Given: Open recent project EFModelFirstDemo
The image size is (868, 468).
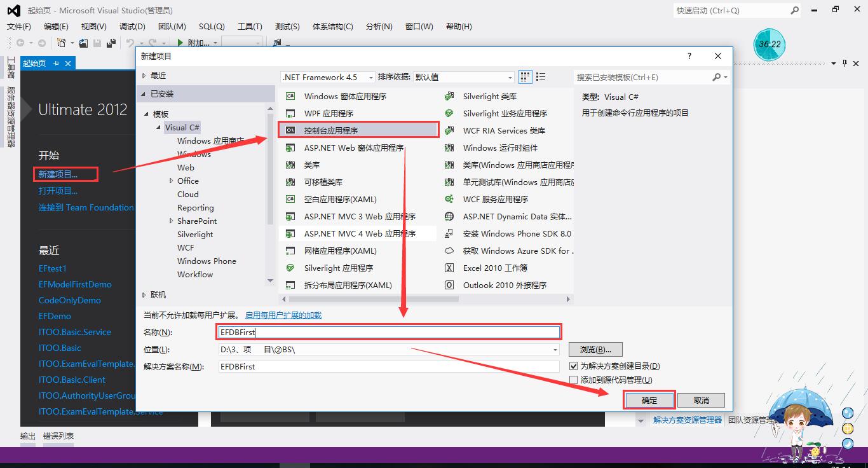Looking at the screenshot, I should (x=75, y=284).
